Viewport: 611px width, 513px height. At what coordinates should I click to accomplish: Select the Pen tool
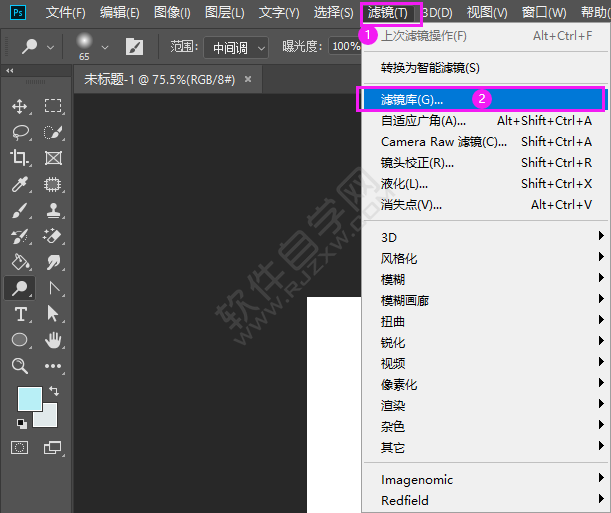click(53, 288)
